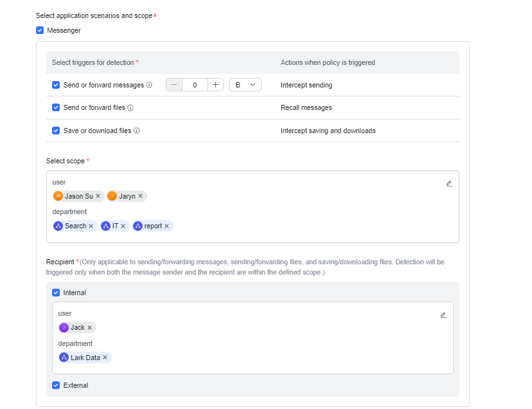Screen dimensions: 532x409
Task: Click Jason Su's avatar icon
Action: 58,196
